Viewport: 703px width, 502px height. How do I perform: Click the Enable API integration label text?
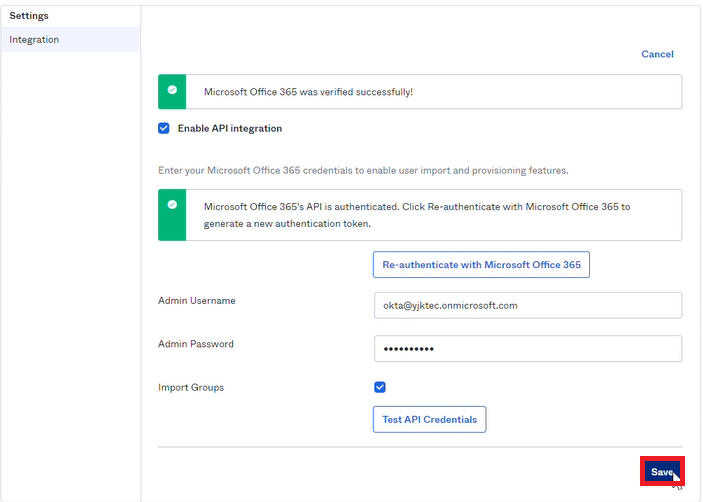(x=230, y=128)
